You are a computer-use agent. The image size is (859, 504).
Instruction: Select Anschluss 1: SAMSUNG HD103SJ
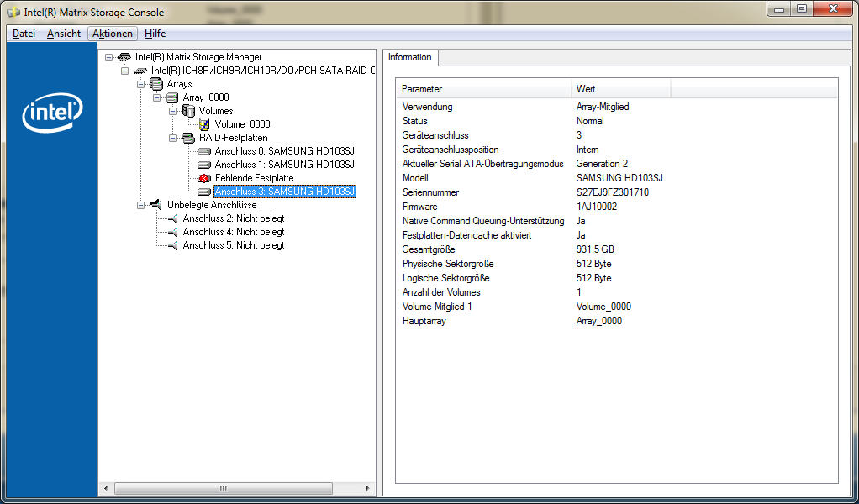pos(285,164)
